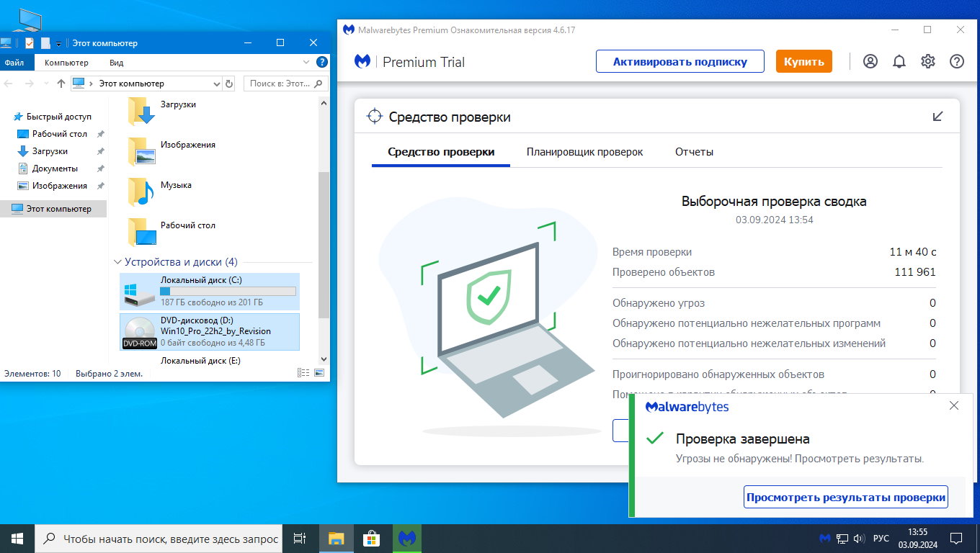Open the recent locations dropdown in Explorer
The height and width of the screenshot is (553, 980).
46,84
